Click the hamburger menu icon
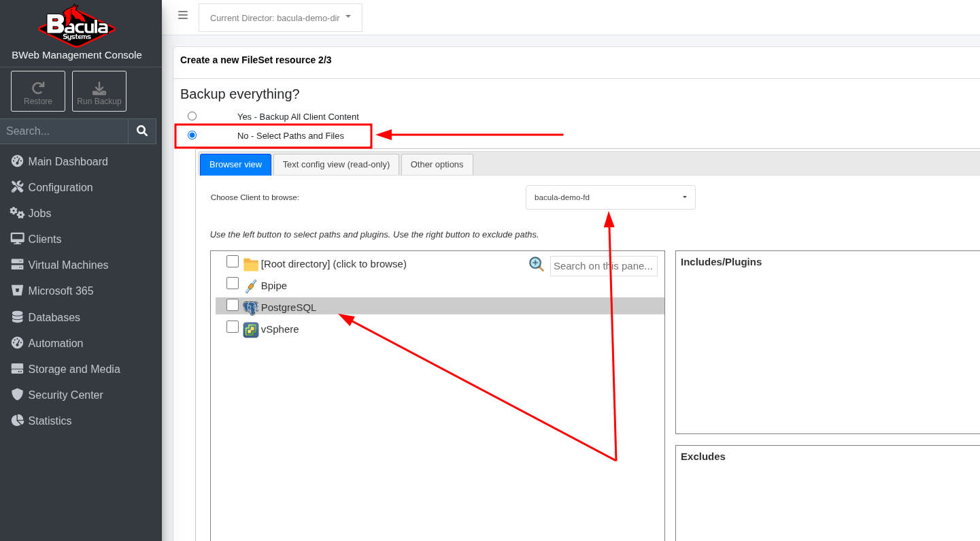 coord(182,15)
